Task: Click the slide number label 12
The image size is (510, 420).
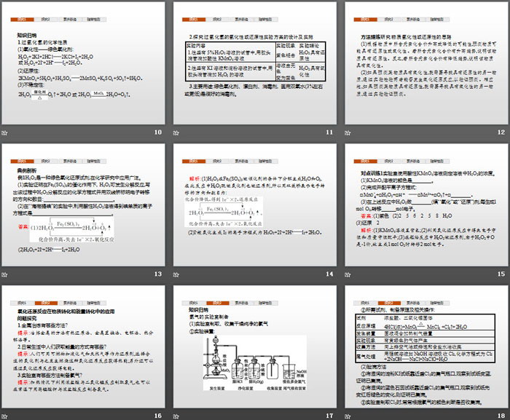Action: (501, 132)
